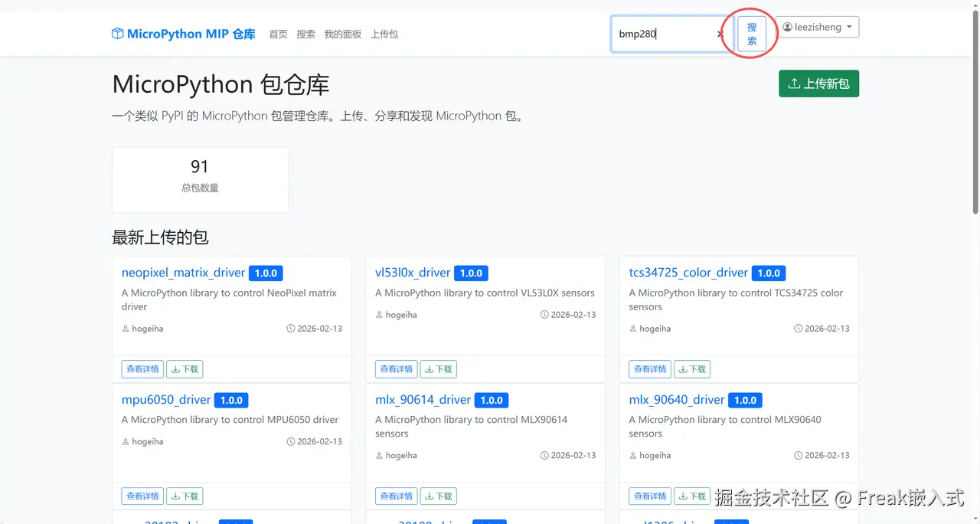Image resolution: width=980 pixels, height=524 pixels.
Task: Open the mlx_90614_driver package link
Action: (423, 400)
